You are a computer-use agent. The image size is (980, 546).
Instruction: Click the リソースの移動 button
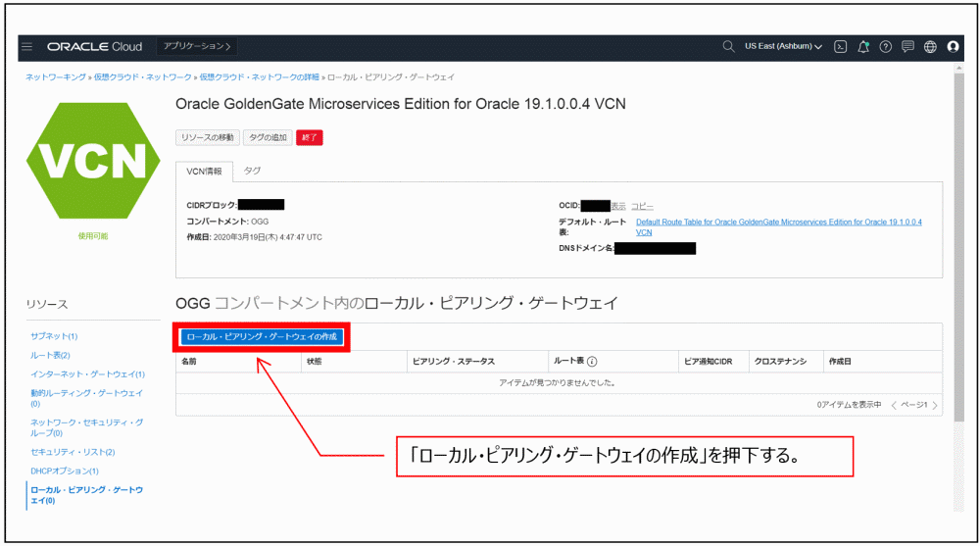pos(208,137)
